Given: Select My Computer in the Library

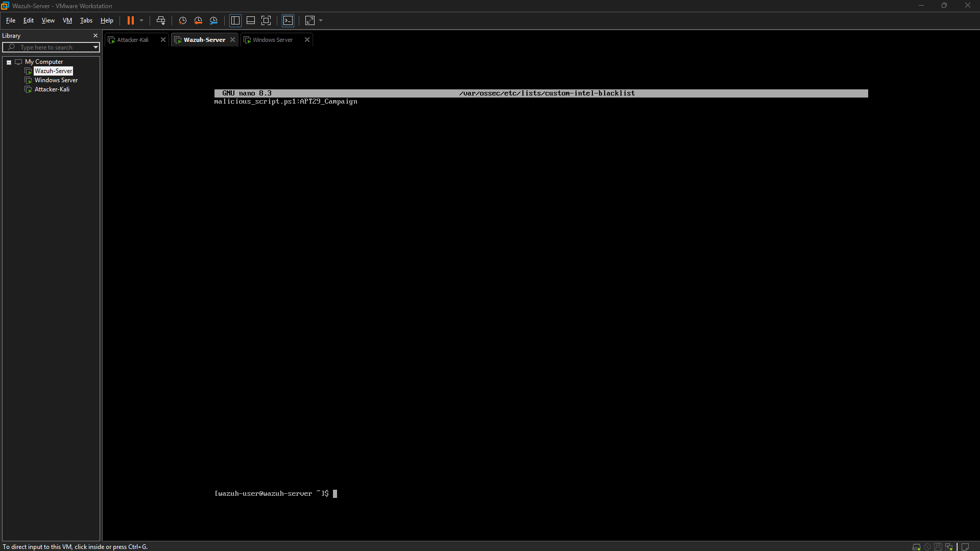Looking at the screenshot, I should 44,62.
